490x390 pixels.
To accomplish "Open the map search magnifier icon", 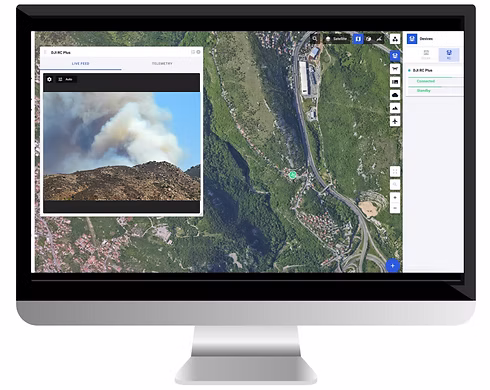I will (x=314, y=39).
